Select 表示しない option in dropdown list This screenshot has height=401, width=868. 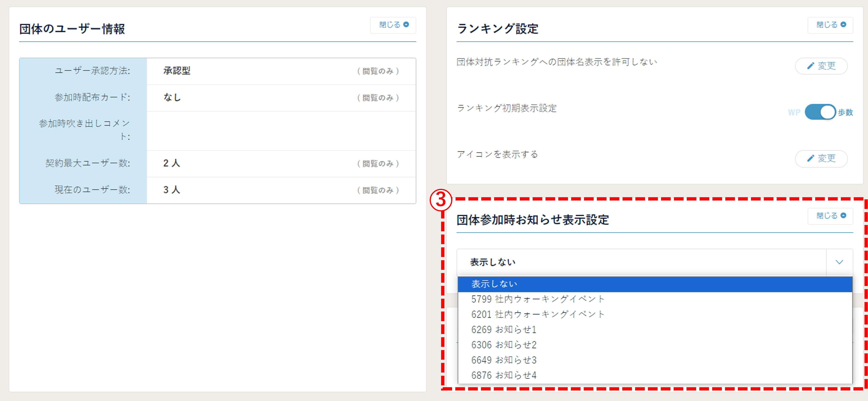(x=494, y=284)
